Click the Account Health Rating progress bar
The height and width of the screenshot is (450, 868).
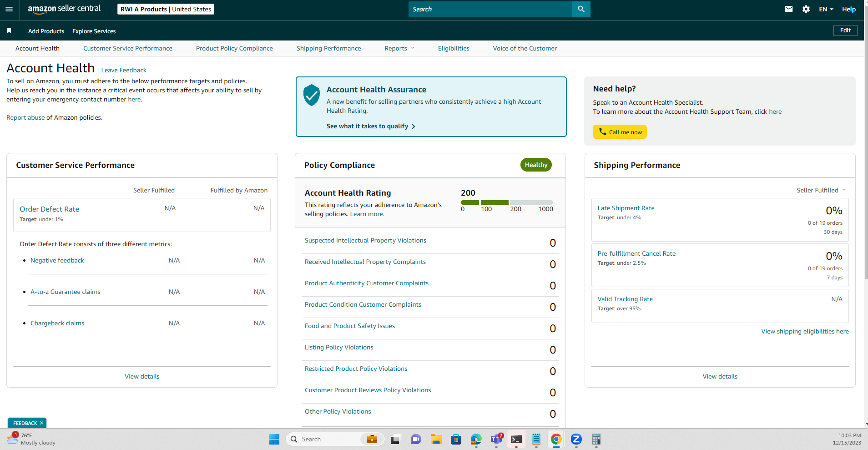pos(507,202)
